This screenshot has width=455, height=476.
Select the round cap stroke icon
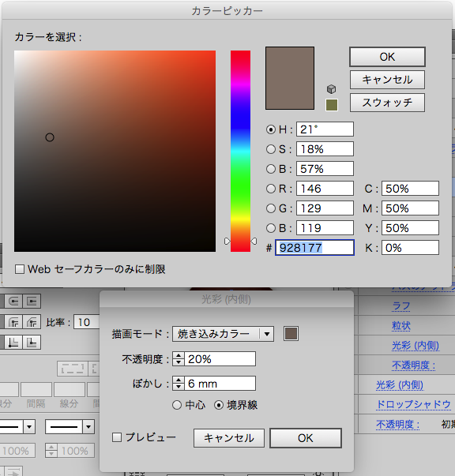[13, 301]
